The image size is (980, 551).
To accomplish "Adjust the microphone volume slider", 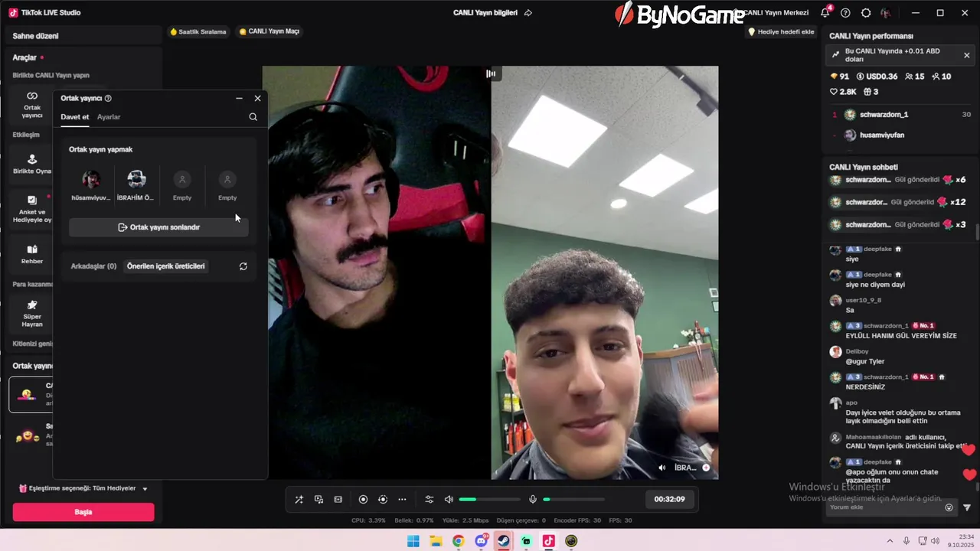I will (573, 500).
